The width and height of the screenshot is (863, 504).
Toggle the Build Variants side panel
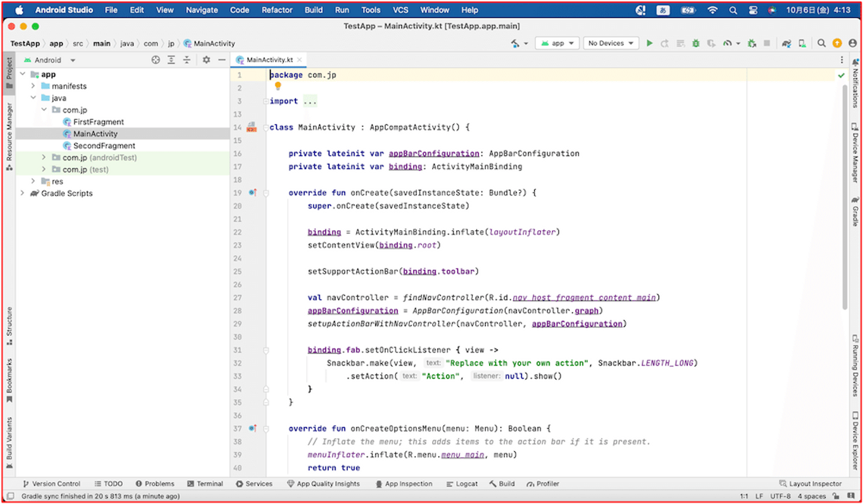point(9,442)
